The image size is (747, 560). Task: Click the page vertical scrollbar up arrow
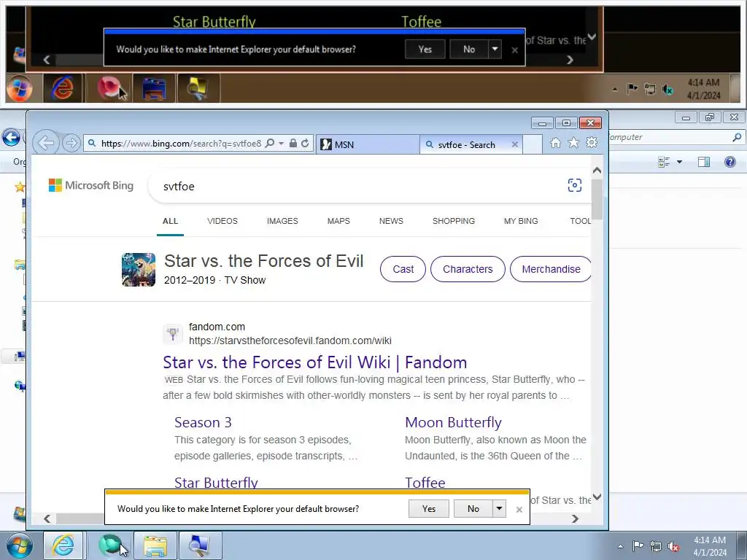click(x=597, y=170)
